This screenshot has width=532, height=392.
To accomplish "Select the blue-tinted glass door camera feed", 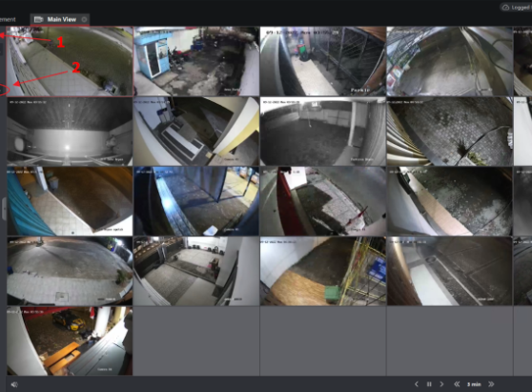I will click(x=196, y=201).
